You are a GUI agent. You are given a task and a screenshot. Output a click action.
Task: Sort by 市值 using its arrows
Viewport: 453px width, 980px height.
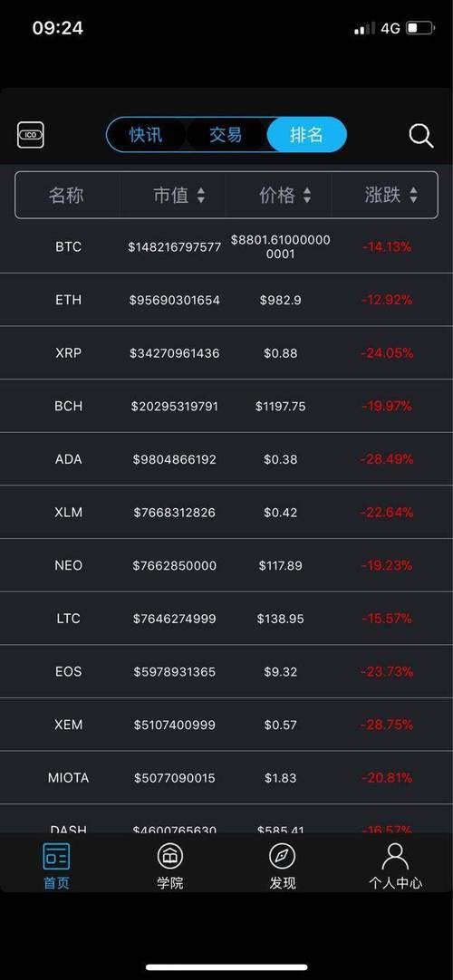click(x=200, y=196)
